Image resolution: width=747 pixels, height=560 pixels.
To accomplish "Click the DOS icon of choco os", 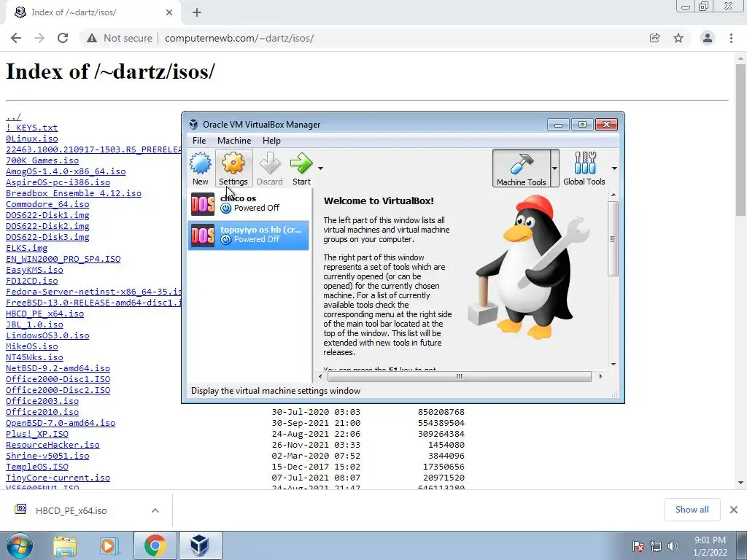I will (x=203, y=204).
